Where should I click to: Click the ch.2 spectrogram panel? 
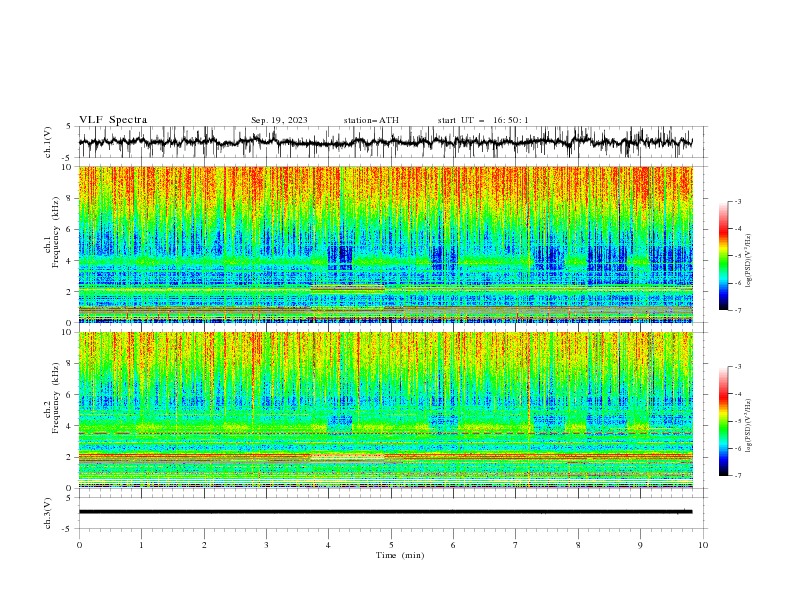pyautogui.click(x=385, y=410)
